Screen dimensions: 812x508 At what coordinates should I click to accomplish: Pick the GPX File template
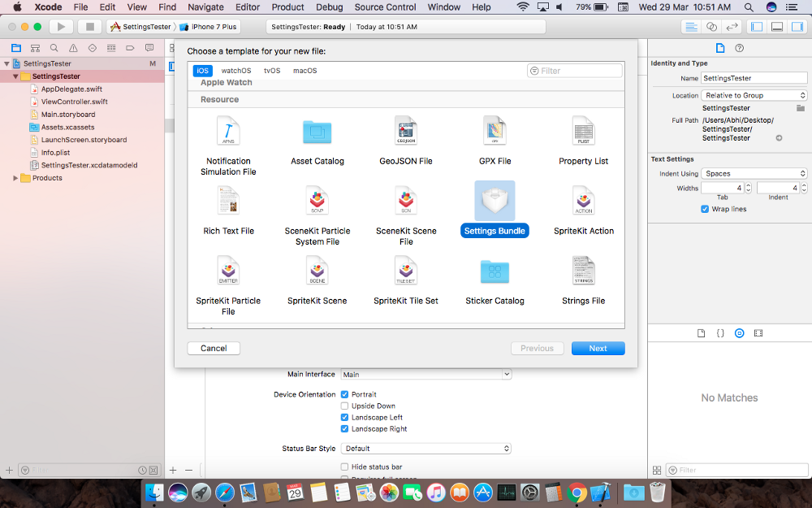495,141
